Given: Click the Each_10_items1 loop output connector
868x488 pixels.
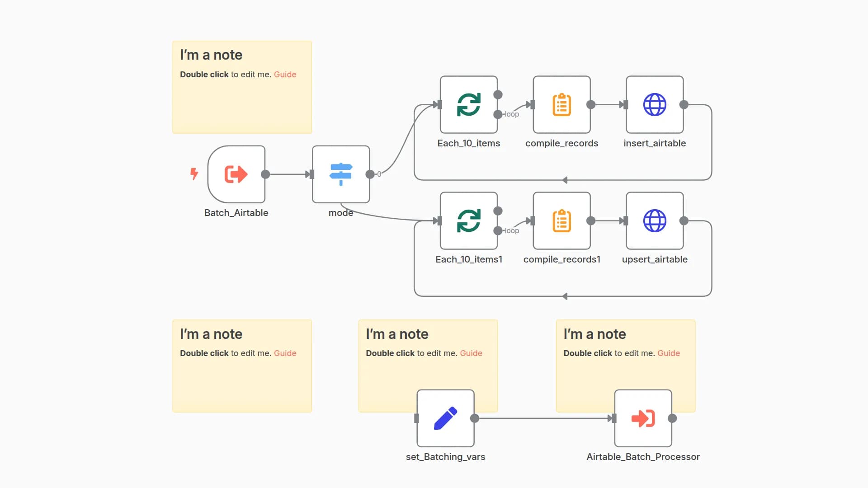Looking at the screenshot, I should point(498,231).
